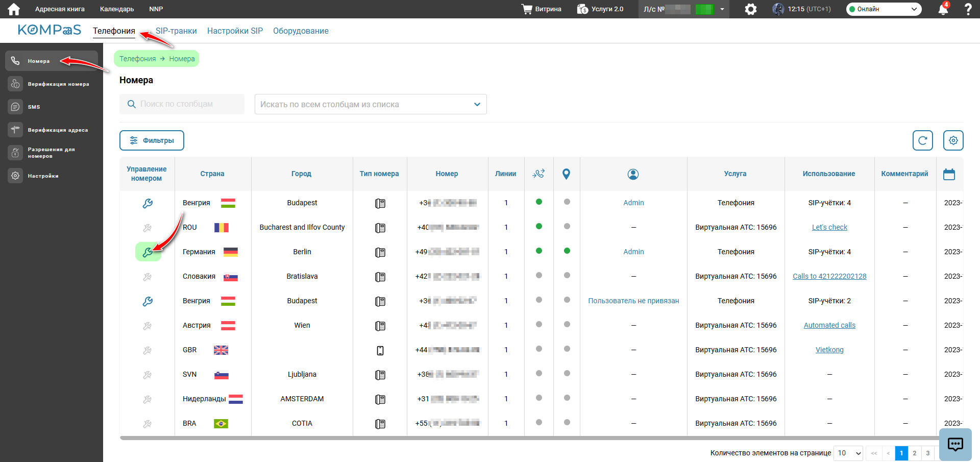This screenshot has height=462, width=980.
Task: Refresh the numbers table
Action: click(923, 140)
